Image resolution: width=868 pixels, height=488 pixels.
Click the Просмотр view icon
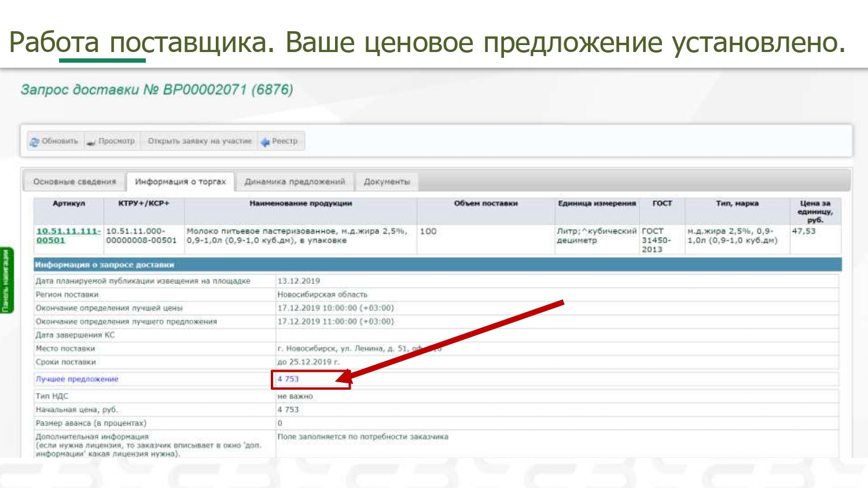[91, 142]
